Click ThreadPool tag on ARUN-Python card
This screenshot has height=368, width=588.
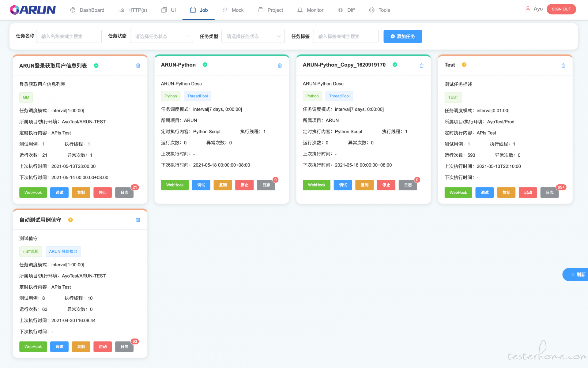point(198,96)
